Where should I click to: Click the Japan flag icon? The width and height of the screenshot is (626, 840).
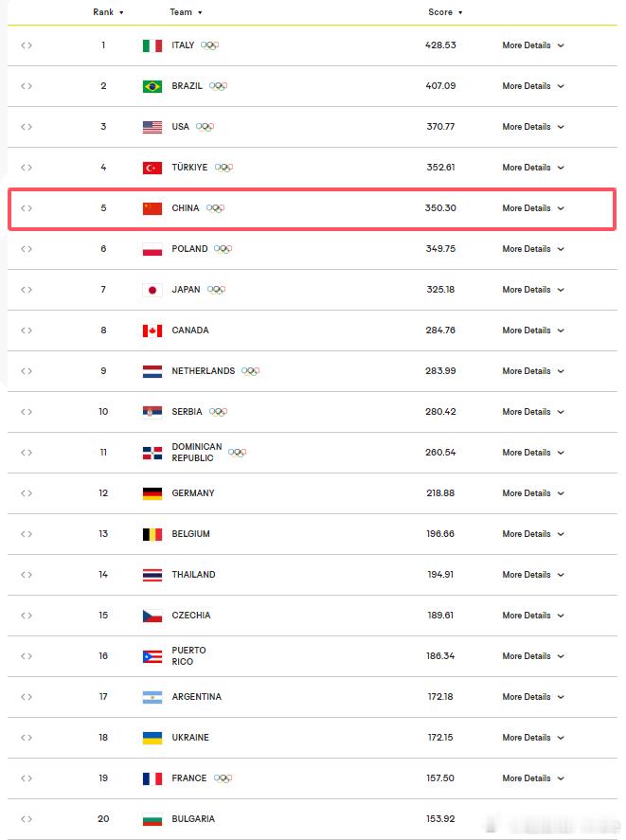[152, 290]
